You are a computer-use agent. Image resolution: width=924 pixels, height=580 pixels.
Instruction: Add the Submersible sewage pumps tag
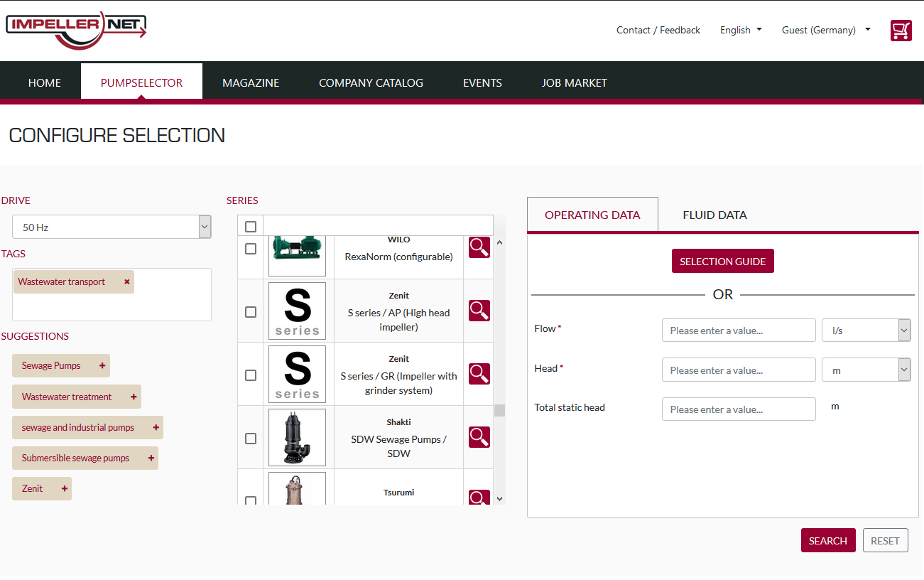click(151, 458)
